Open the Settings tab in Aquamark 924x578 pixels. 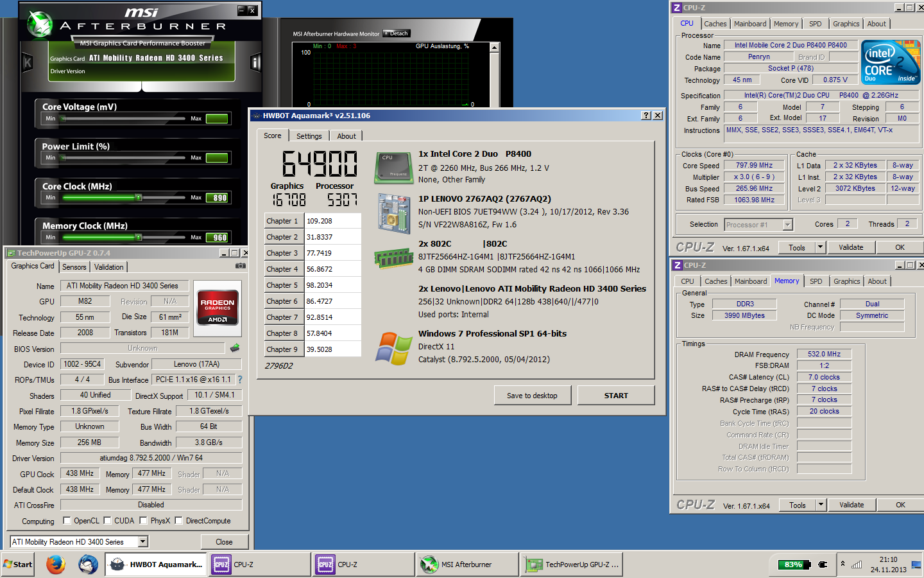pyautogui.click(x=309, y=136)
